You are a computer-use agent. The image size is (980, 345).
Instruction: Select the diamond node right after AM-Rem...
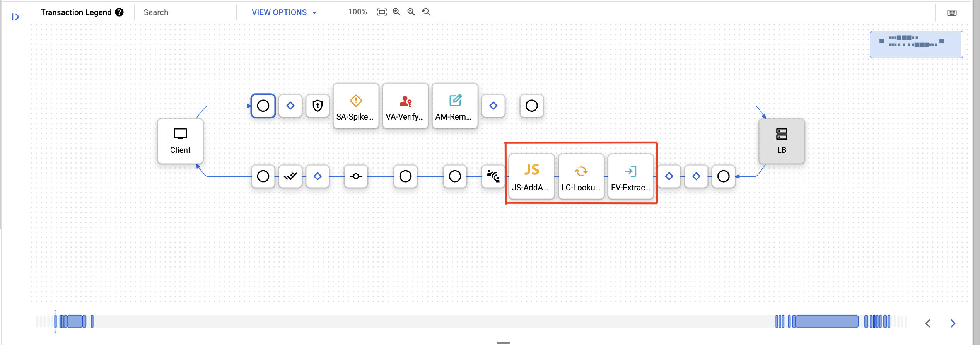(x=493, y=106)
